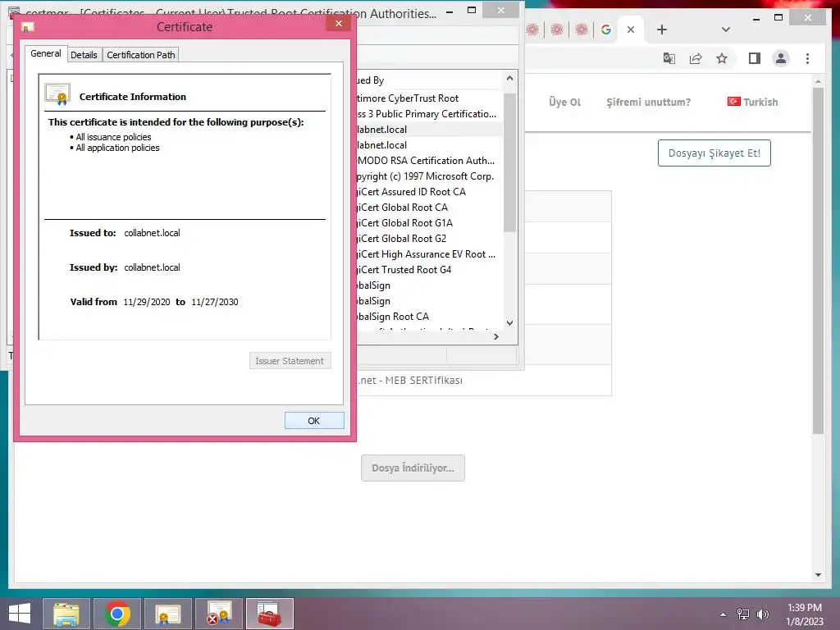Select the DigiCert Assured ID Root CA row
The image size is (840, 630).
[x=430, y=192]
